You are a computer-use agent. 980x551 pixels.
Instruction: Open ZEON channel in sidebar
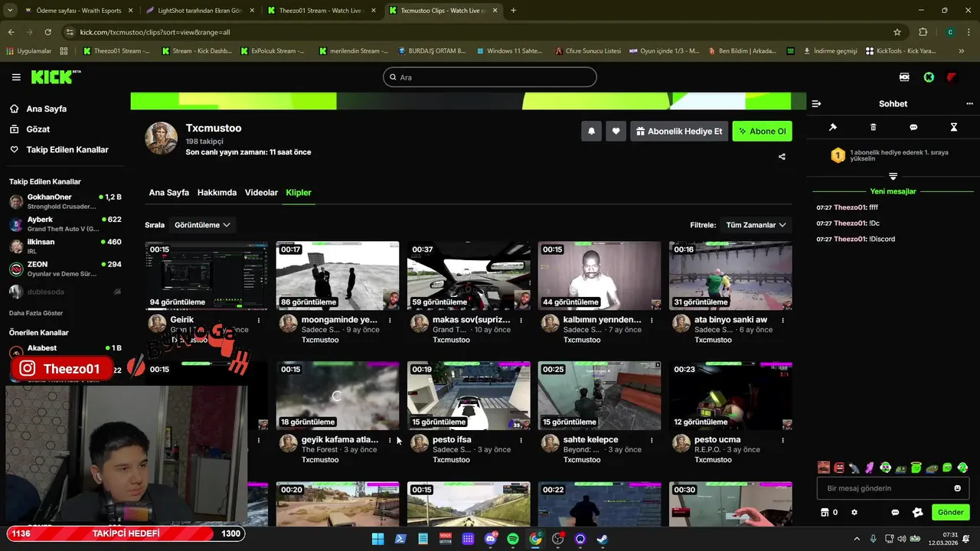point(65,269)
